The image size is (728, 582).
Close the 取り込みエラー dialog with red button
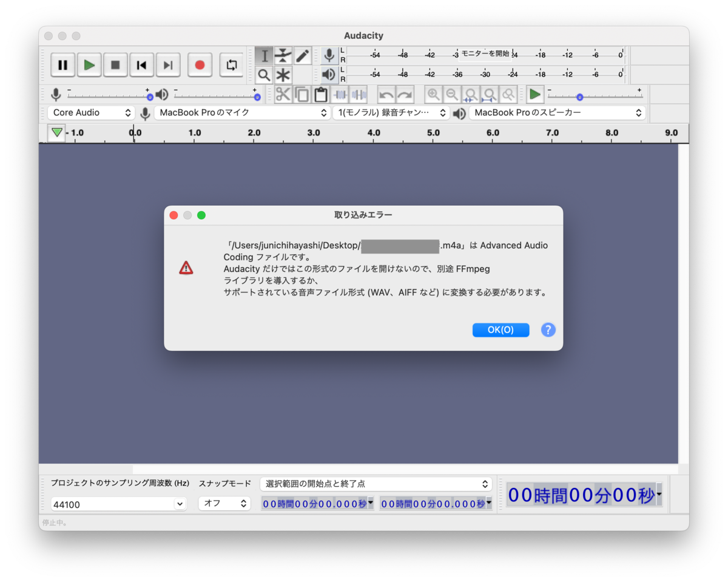click(x=174, y=215)
